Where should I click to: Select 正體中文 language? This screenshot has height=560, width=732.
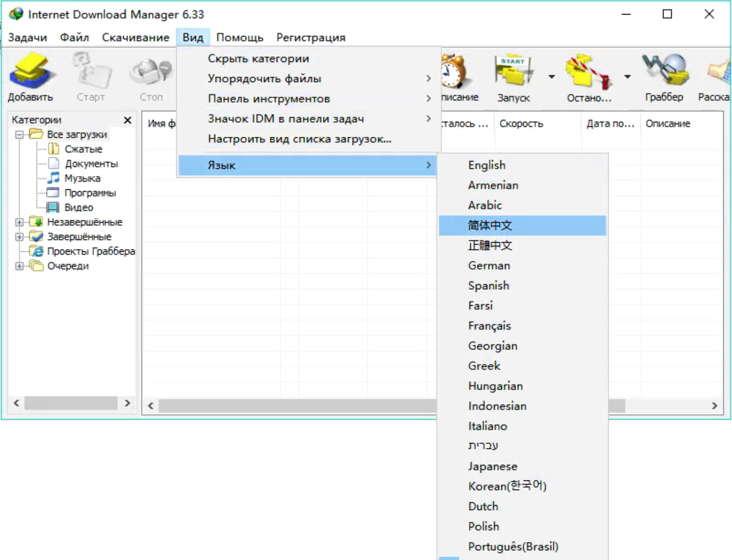tap(522, 246)
